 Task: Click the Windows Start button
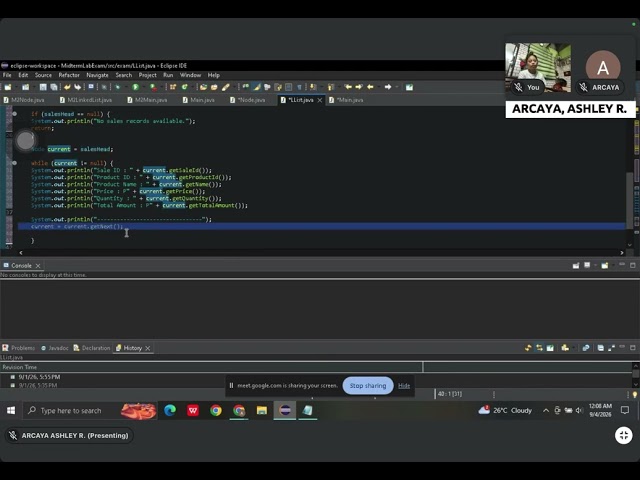pos(11,410)
